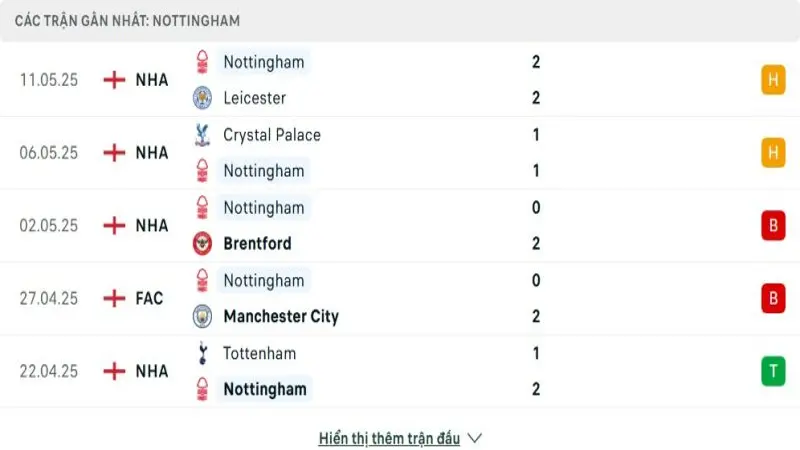800x450 pixels.
Task: Select the FAC competition label
Action: (149, 298)
